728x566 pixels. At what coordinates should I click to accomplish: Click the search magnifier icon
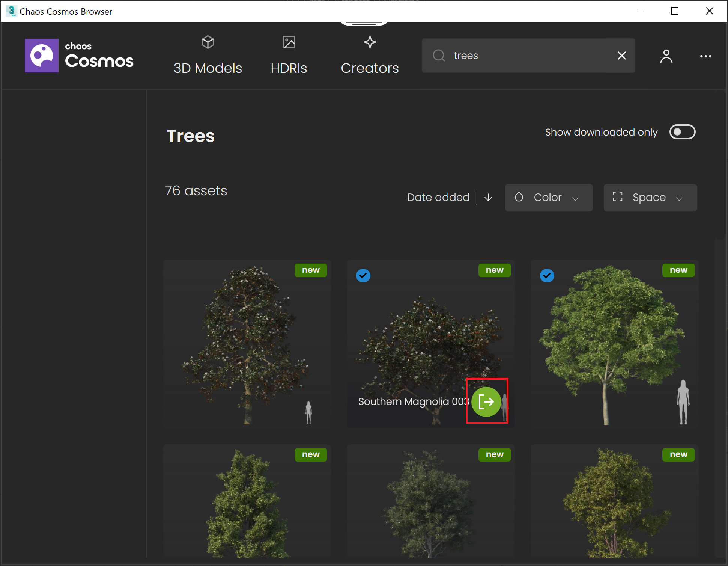click(438, 56)
